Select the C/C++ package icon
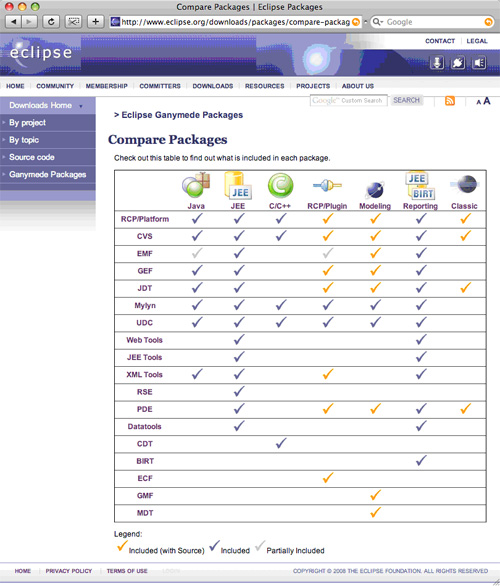 click(x=280, y=185)
